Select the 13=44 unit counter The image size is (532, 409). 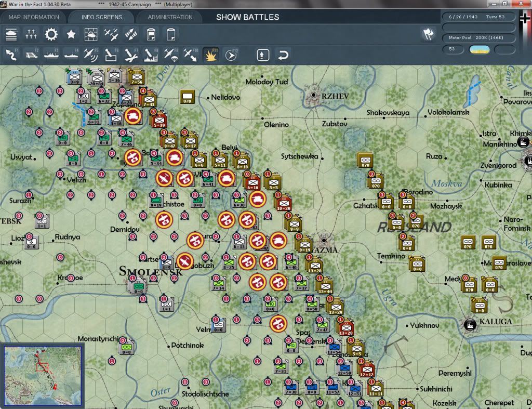point(325,287)
